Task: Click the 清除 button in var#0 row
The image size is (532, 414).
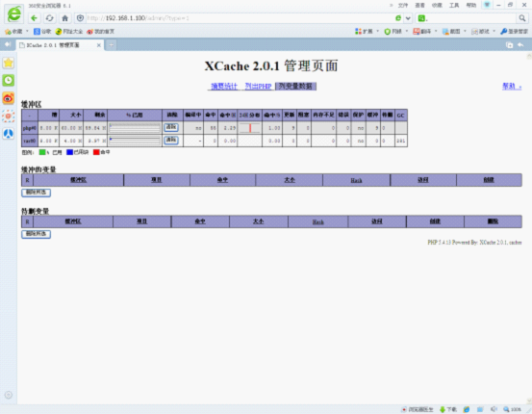Action: tap(171, 140)
